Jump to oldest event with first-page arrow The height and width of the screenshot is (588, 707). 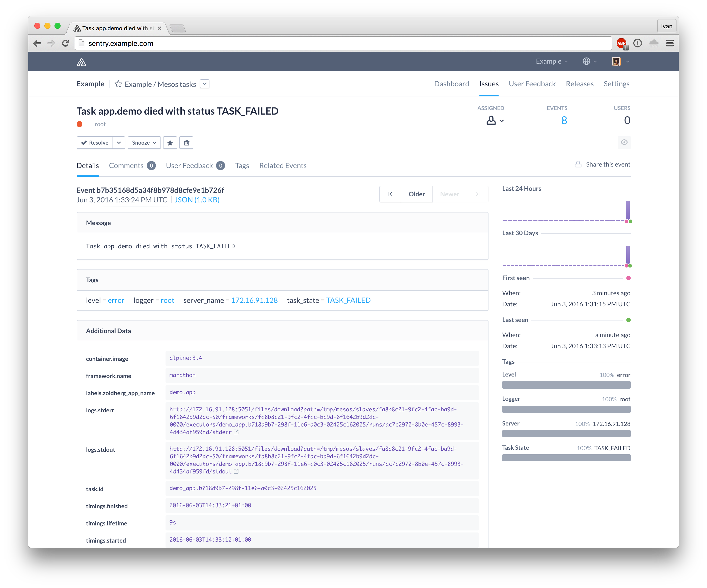[390, 194]
